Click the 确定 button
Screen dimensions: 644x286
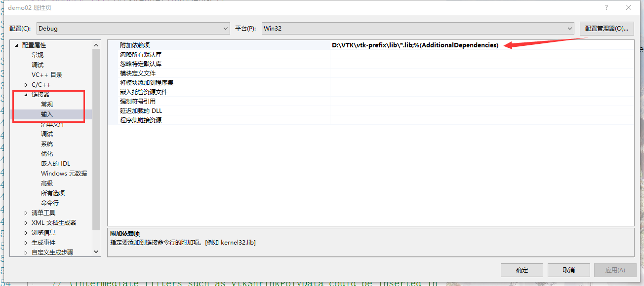click(x=522, y=270)
